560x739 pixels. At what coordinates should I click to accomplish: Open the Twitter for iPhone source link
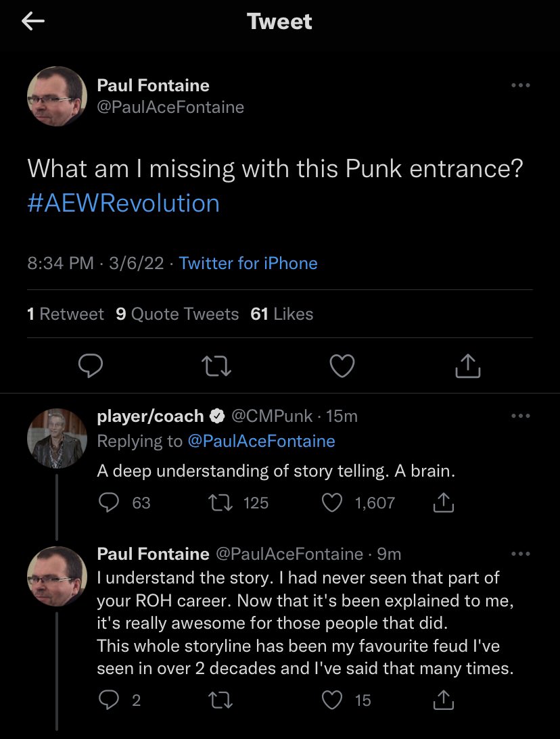click(248, 263)
